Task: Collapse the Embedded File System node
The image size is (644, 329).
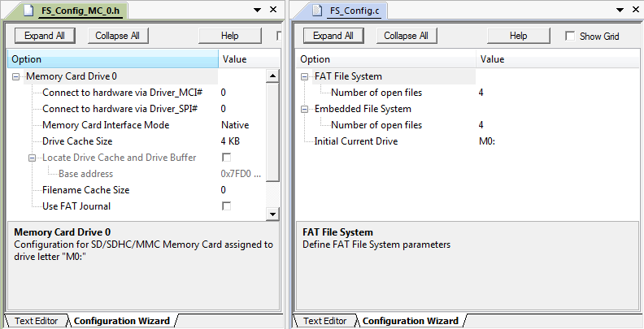Action: [x=305, y=109]
